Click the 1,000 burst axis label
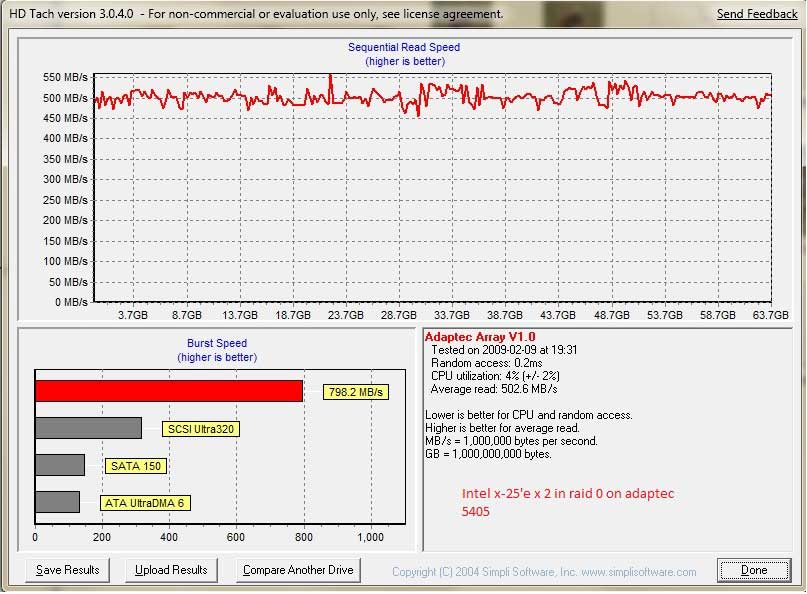807x594 pixels. (371, 537)
